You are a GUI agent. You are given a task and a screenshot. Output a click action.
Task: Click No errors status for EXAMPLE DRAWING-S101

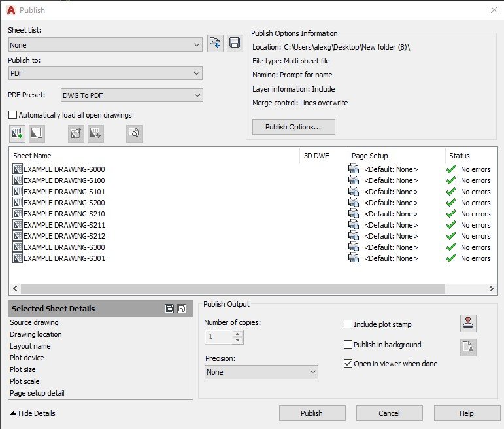(475, 192)
